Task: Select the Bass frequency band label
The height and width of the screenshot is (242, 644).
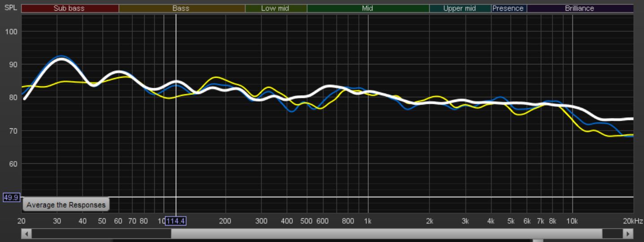Action: pyautogui.click(x=182, y=8)
